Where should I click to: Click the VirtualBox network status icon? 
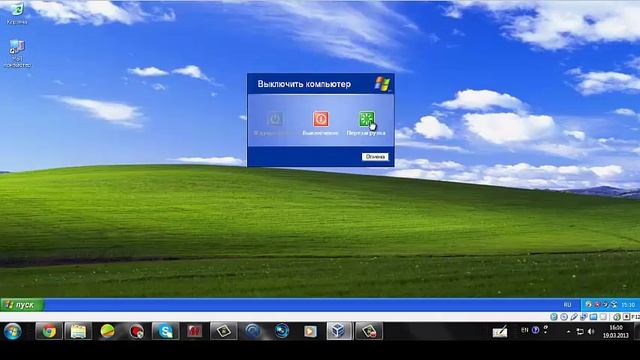coord(584,317)
